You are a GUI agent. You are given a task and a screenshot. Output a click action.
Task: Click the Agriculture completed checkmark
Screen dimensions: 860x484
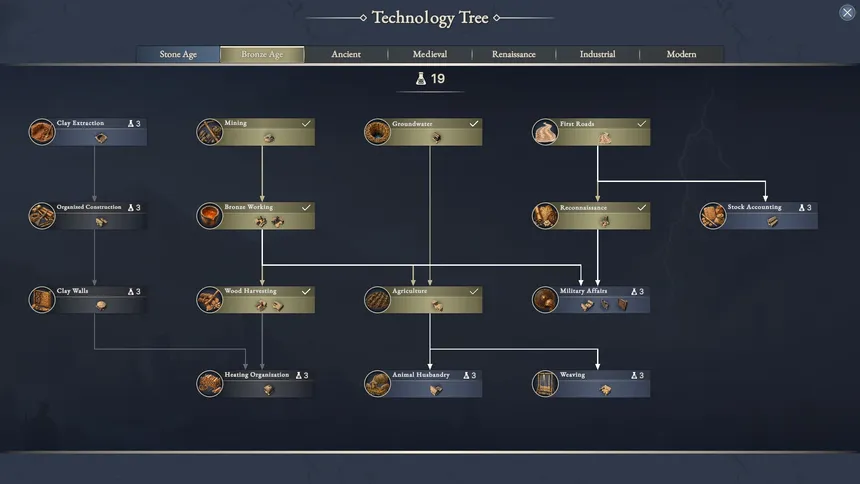pos(474,291)
